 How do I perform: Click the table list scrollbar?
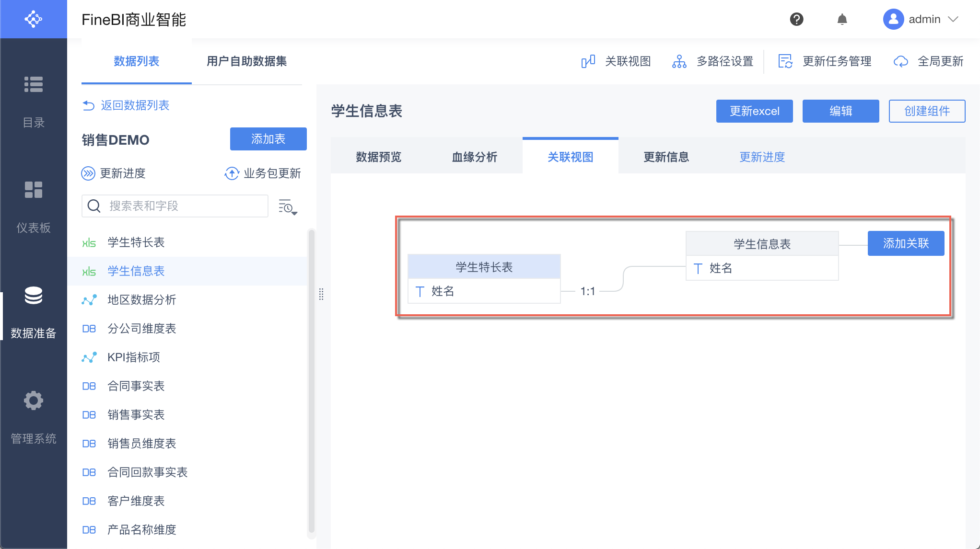(311, 381)
